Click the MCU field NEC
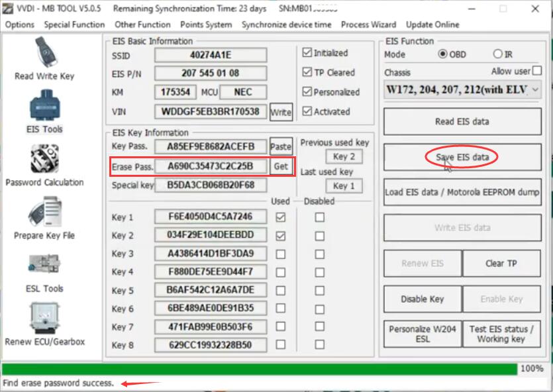 tap(243, 92)
